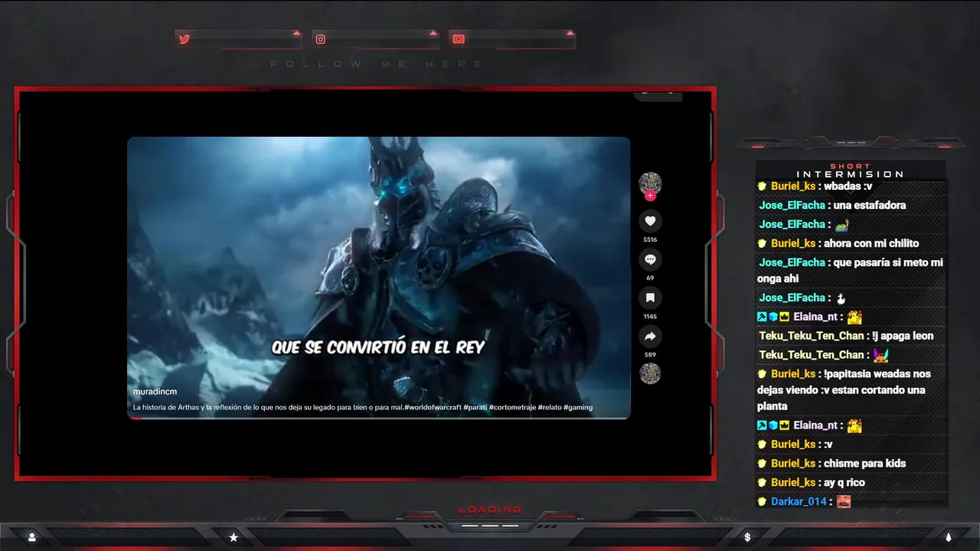Open the #gaming hashtag
980x551 pixels.
tap(578, 407)
